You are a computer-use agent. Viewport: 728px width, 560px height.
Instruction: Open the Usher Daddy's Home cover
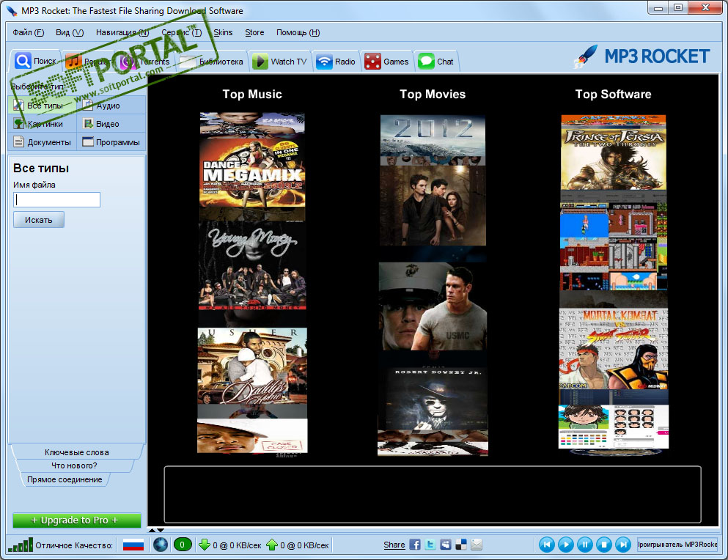tap(252, 366)
